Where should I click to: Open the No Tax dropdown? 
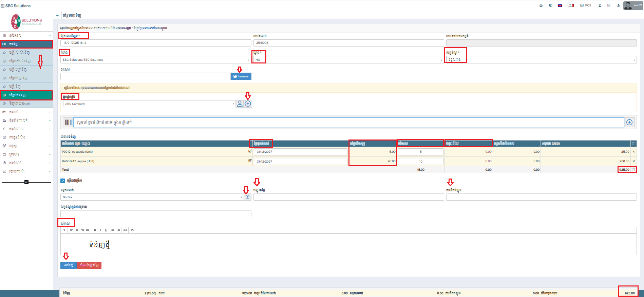(152, 197)
